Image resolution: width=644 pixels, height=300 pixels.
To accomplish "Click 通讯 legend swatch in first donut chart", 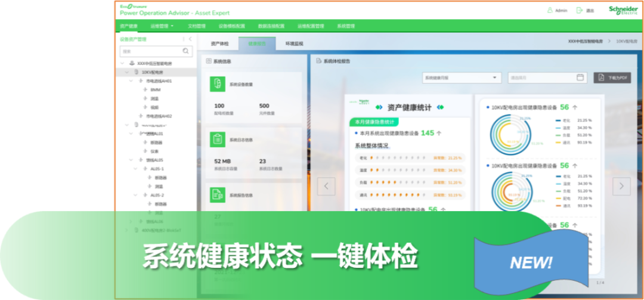I will 558,143.
